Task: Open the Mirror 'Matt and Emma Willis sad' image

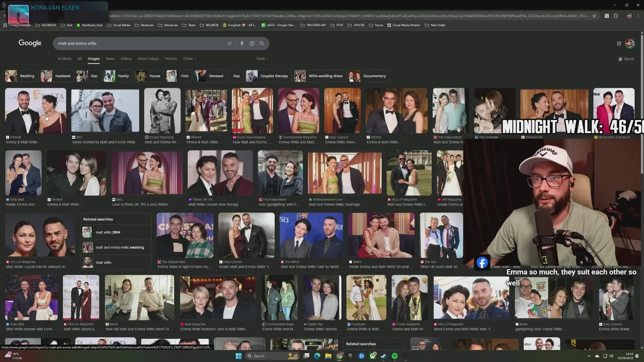Action: click(311, 235)
